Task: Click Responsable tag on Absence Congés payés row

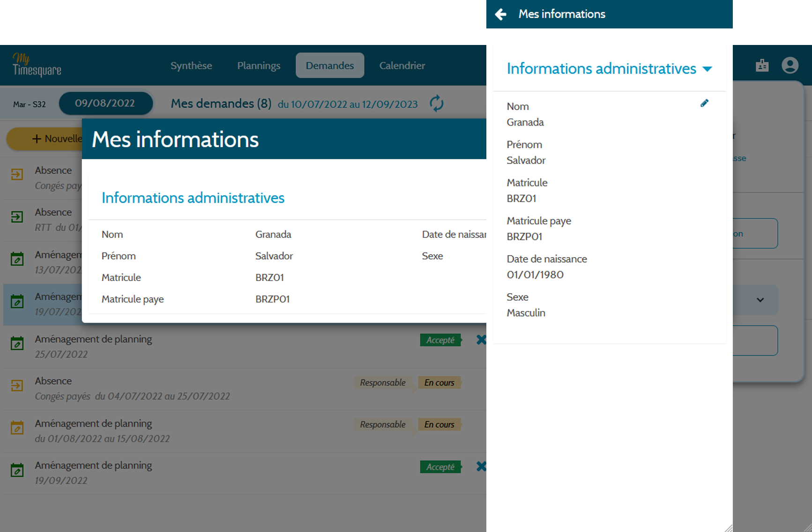Action: pyautogui.click(x=383, y=383)
